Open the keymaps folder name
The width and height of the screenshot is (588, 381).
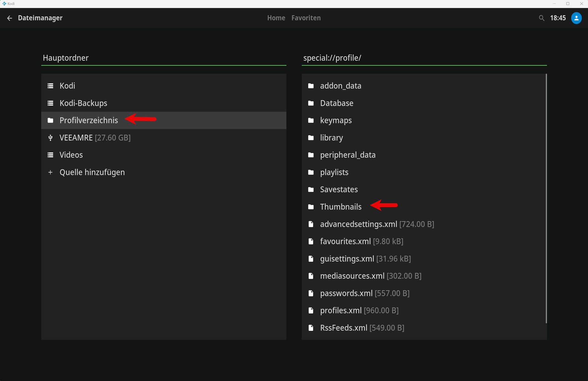(x=336, y=121)
